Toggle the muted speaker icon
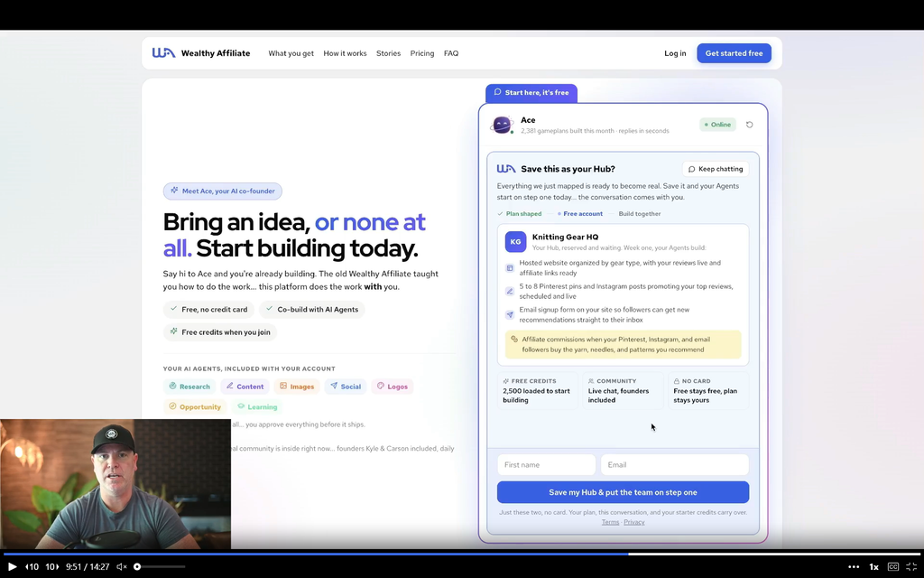This screenshot has height=578, width=924. [122, 567]
